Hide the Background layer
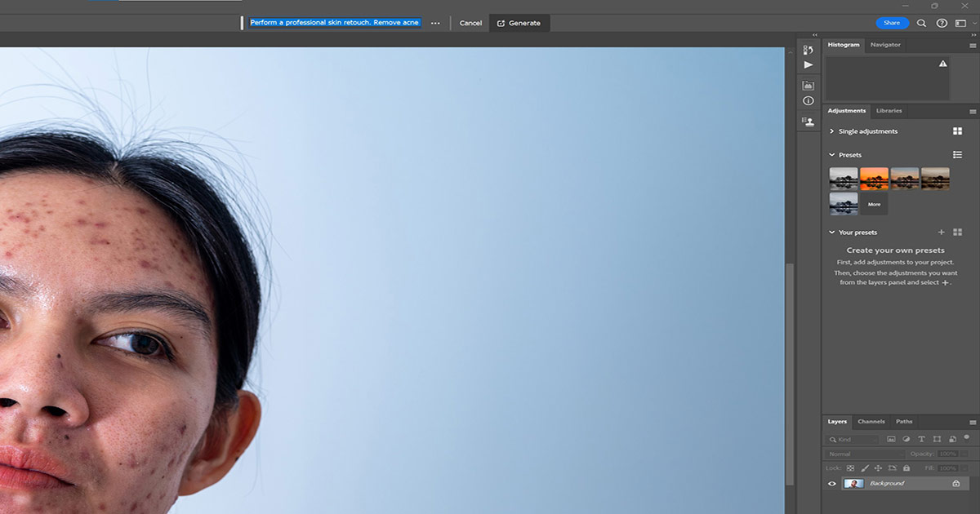Screen dimensions: 980x514 [832, 483]
